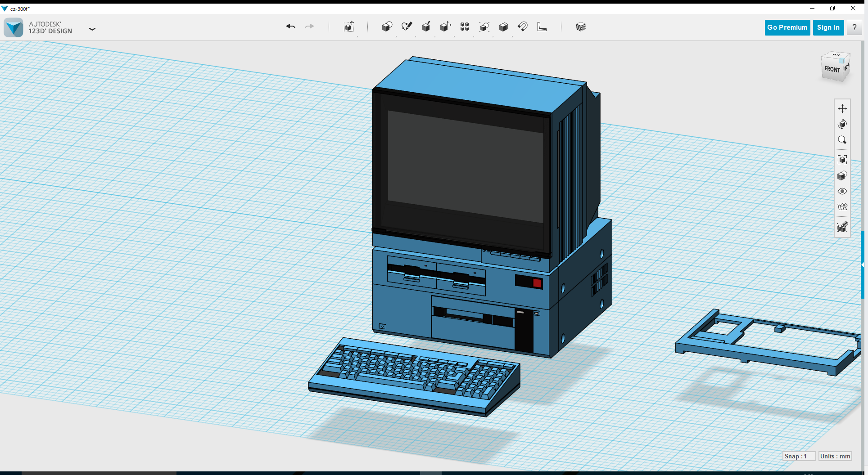Toggle object visibility with the eye icon
The image size is (868, 475).
(842, 191)
